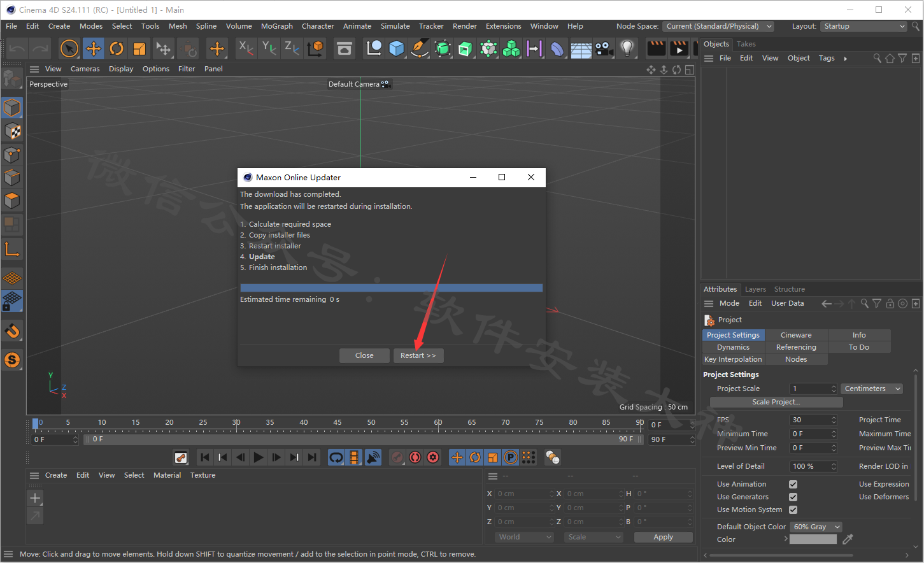Open the Simulate menu

[395, 26]
